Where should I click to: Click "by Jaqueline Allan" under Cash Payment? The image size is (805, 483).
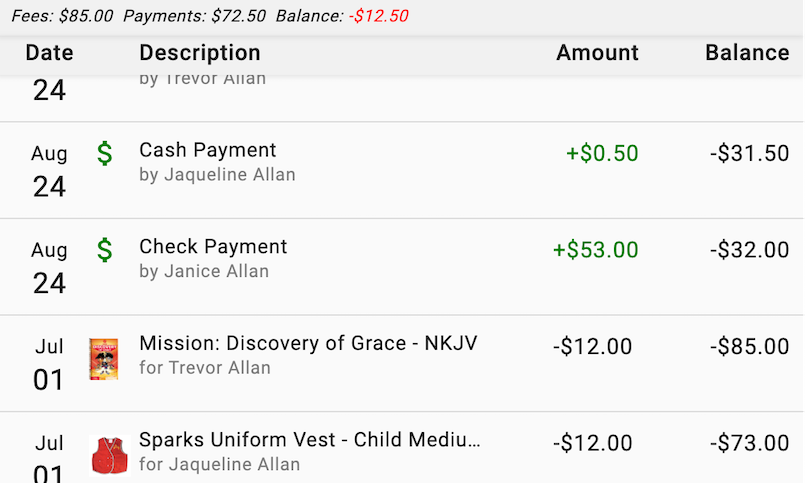[x=217, y=175]
